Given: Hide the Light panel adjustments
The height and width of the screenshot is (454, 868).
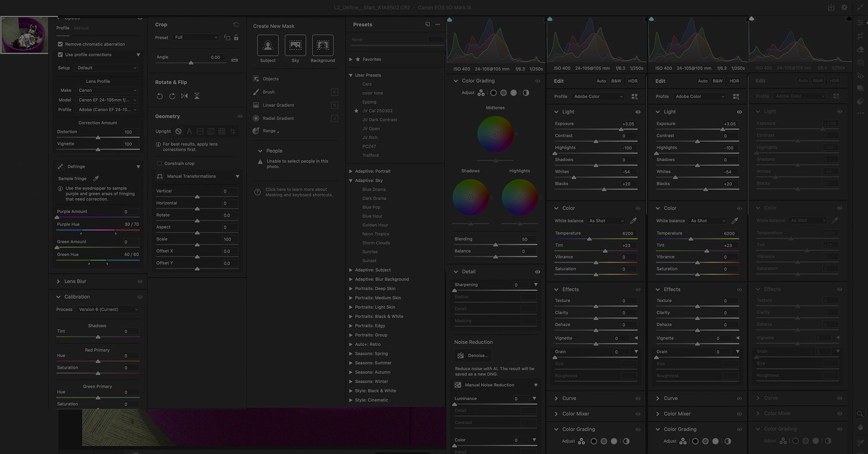Looking at the screenshot, I should pyautogui.click(x=638, y=112).
